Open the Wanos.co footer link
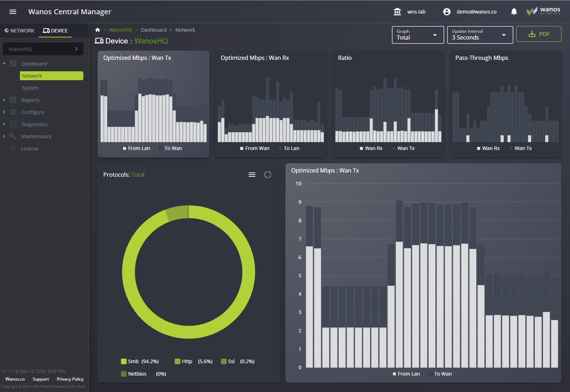The image size is (570, 392). 15,379
